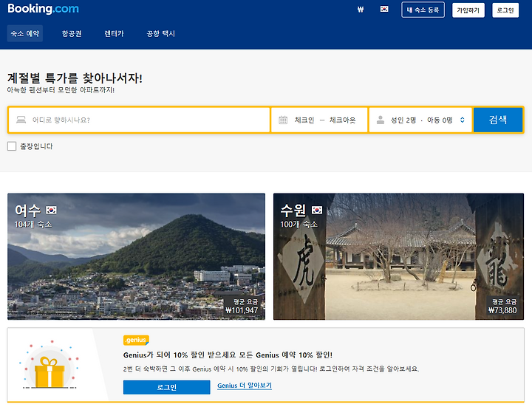Open the ₩ currency selector
This screenshot has height=407, width=532.
coord(361,10)
